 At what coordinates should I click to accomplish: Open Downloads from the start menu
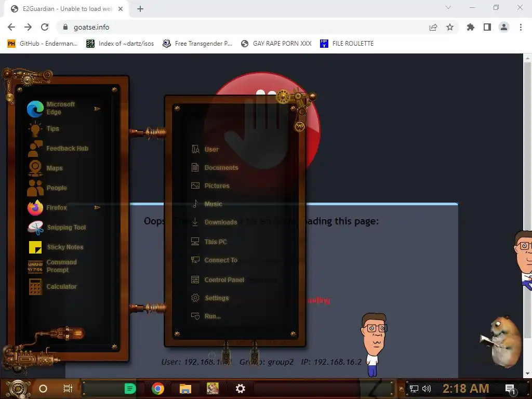(x=214, y=222)
